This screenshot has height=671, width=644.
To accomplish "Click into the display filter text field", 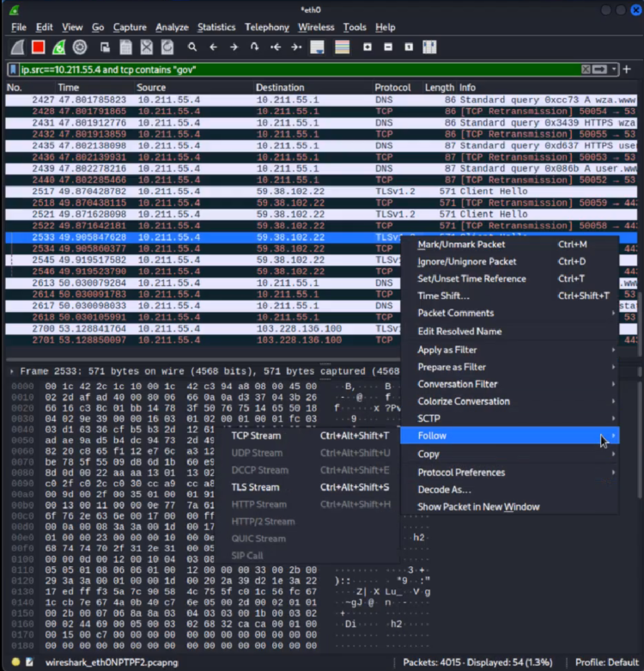I will pyautogui.click(x=300, y=70).
